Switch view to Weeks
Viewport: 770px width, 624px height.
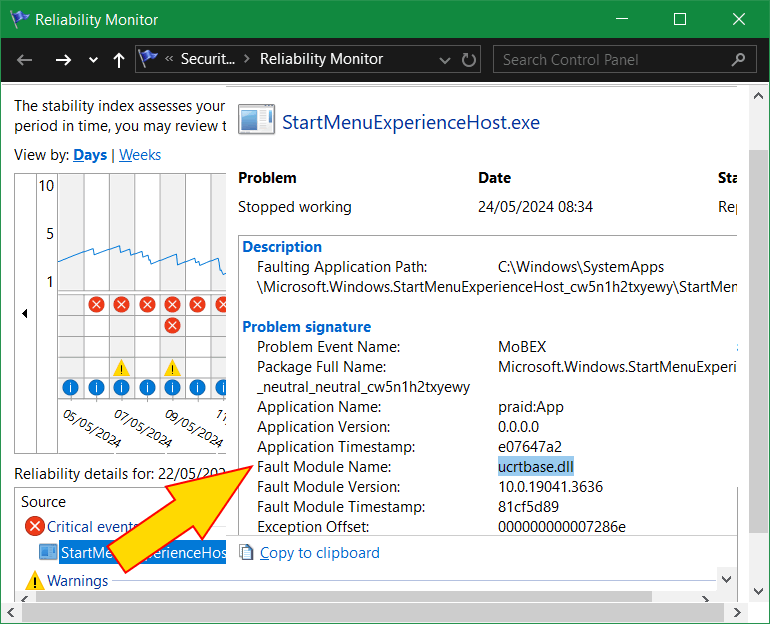140,155
